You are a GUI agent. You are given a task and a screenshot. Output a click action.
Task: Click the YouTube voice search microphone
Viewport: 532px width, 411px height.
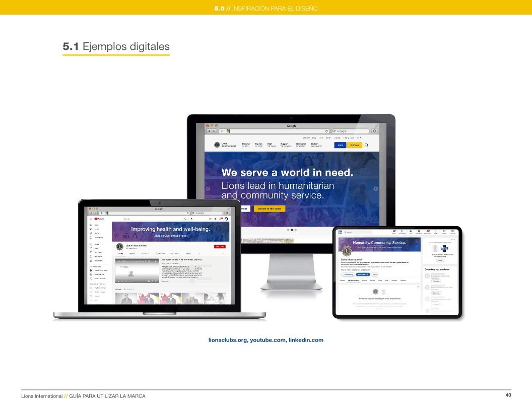coord(192,219)
